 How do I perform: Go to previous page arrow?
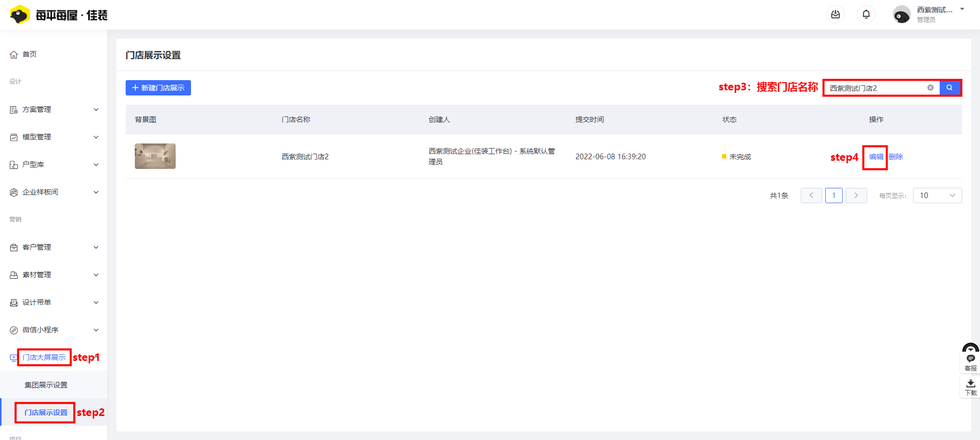pos(811,195)
